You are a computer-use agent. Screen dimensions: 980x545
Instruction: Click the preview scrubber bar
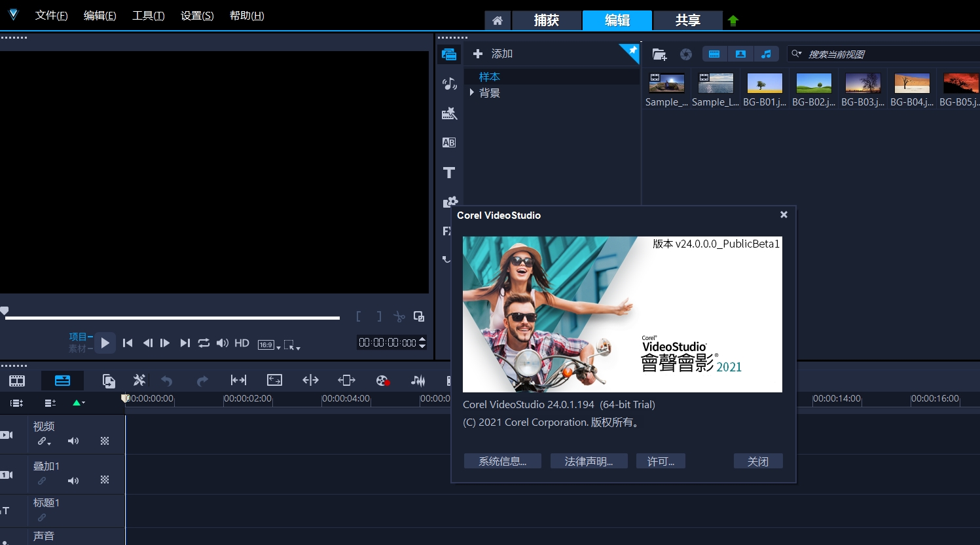point(172,318)
